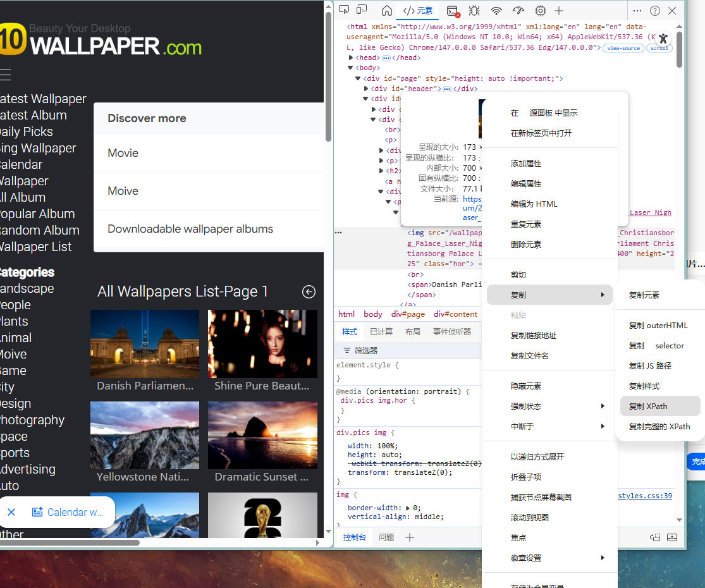Image resolution: width=705 pixels, height=588 pixels.
Task: Open the Dramatic Sunset wallpaper thumbnail
Action: (x=262, y=435)
